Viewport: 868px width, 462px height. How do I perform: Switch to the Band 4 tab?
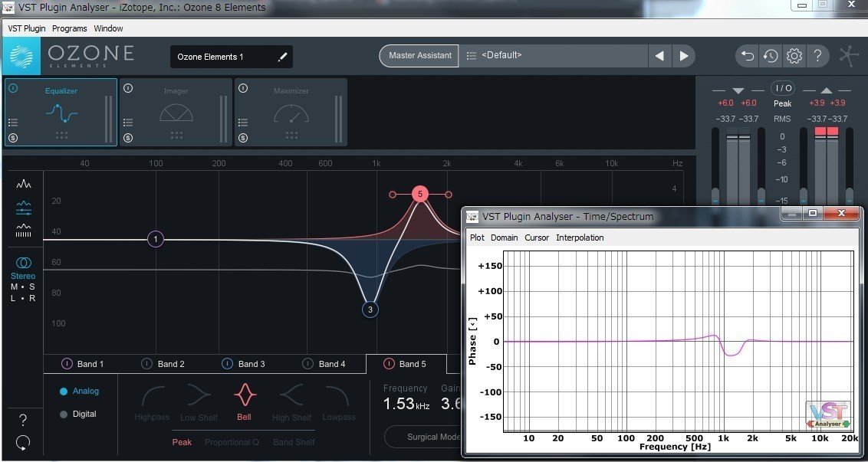(324, 363)
